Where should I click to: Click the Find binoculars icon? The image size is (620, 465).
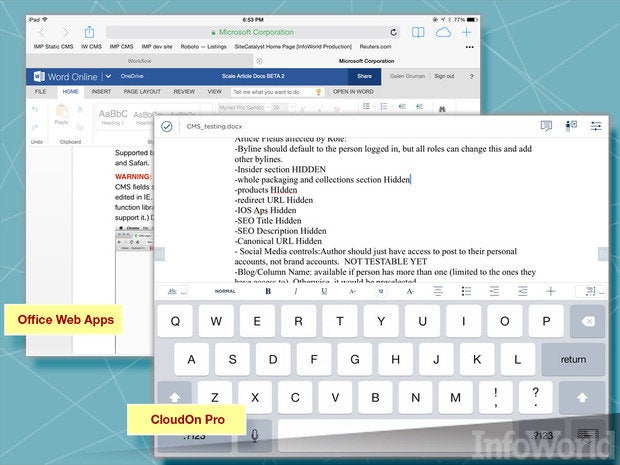(x=442, y=109)
